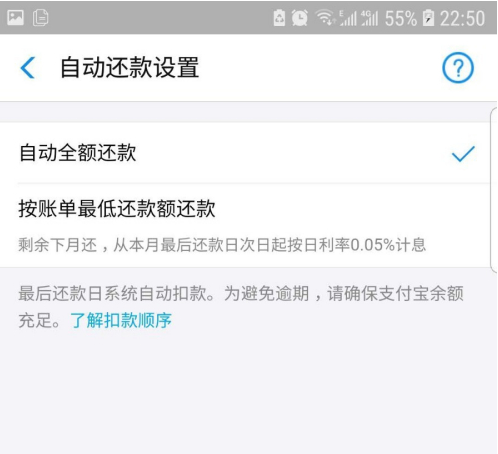Select 自动全额还款 option
This screenshot has height=454, width=498.
click(x=245, y=153)
